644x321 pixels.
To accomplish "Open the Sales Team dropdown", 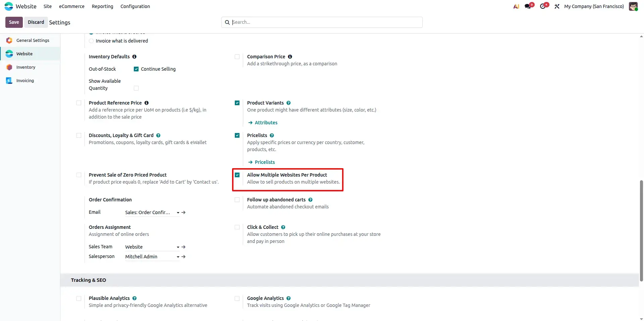I will coord(178,247).
